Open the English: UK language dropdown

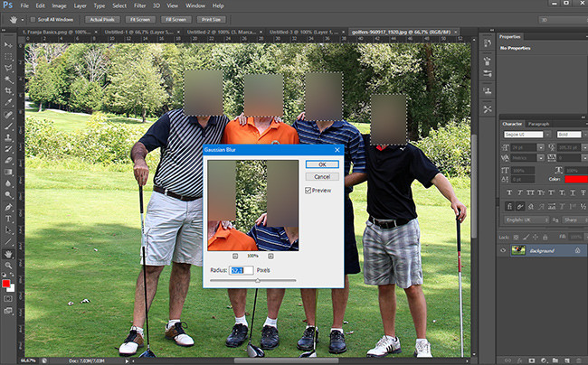tap(523, 219)
